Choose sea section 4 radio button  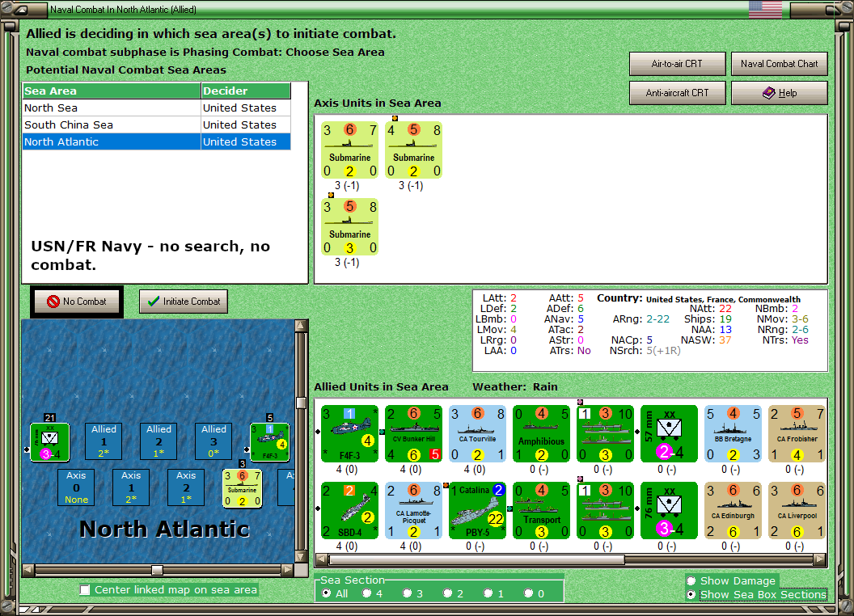pyautogui.click(x=367, y=593)
